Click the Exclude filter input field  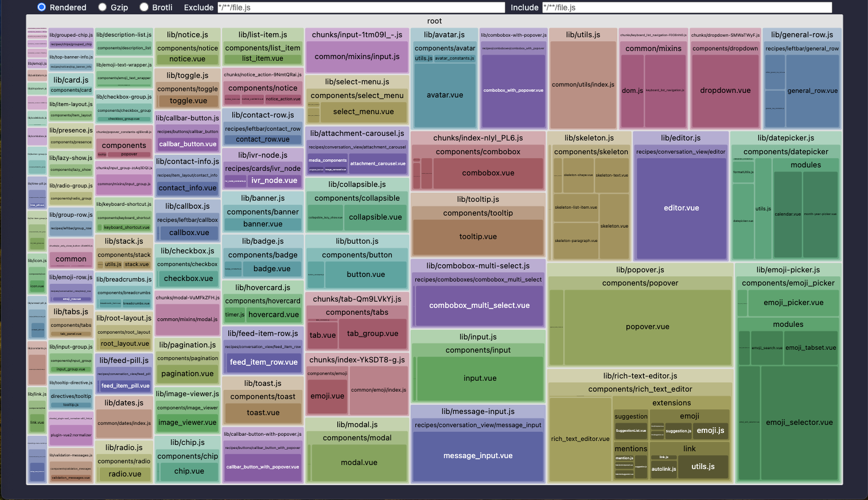click(361, 7)
